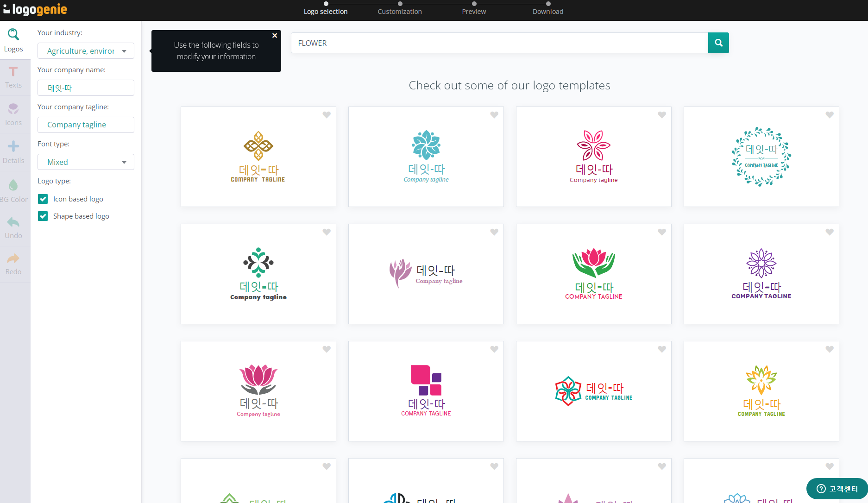Select the green-black ornament logo template

(258, 274)
